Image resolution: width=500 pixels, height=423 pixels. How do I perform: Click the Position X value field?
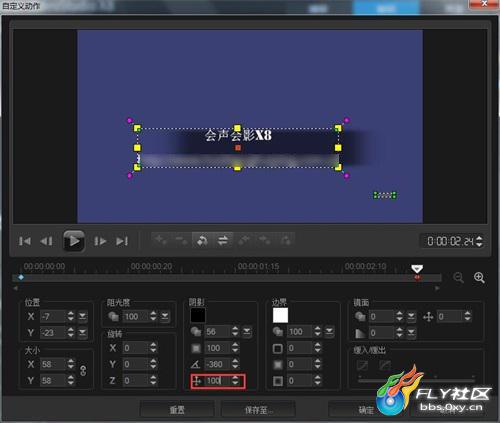tap(53, 316)
